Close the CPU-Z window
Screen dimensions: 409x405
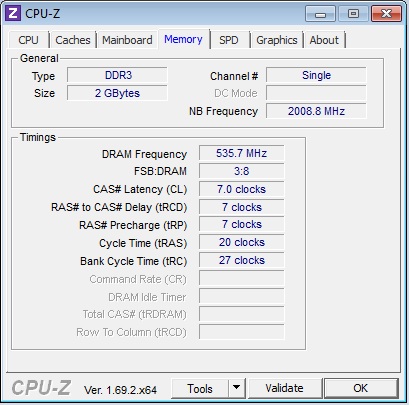tap(386, 14)
